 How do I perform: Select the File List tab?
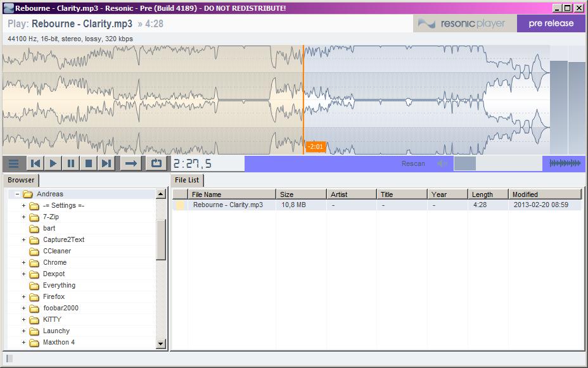coord(188,180)
